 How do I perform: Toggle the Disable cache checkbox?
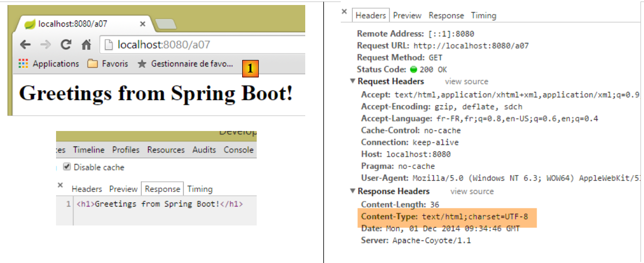tap(68, 167)
